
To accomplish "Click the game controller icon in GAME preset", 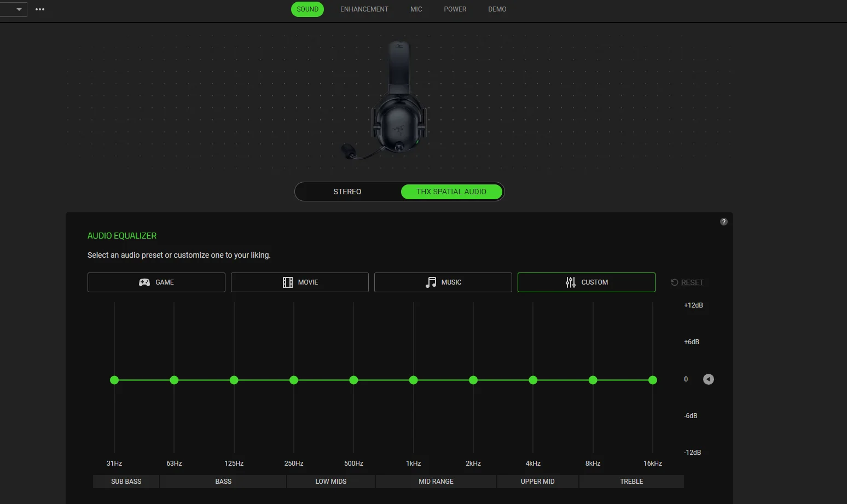I will 144,282.
